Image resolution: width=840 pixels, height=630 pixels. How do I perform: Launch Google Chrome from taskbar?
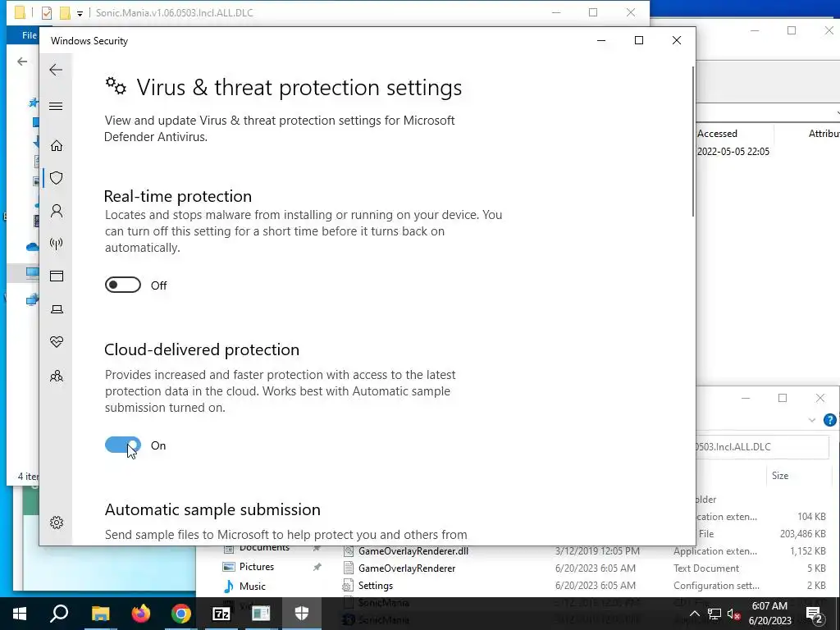[x=181, y=614]
